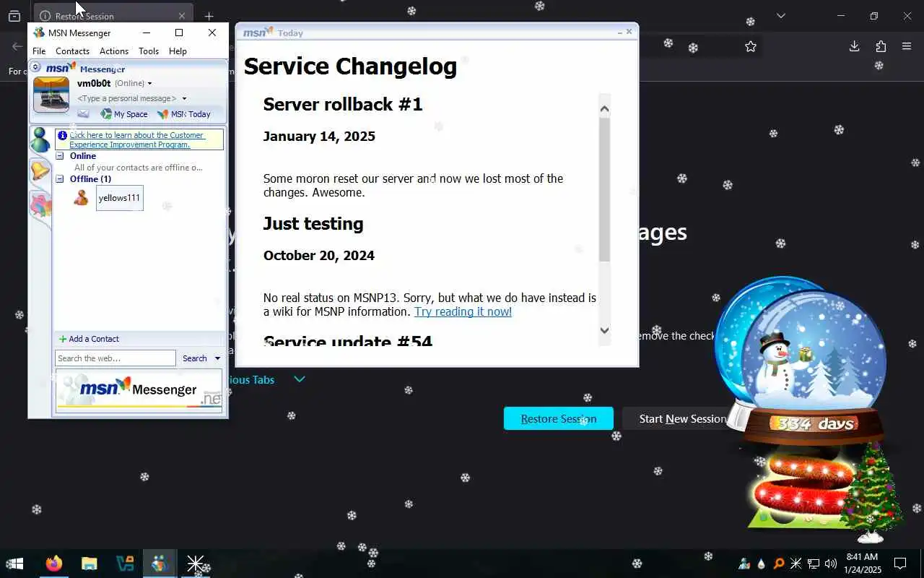The image size is (924, 578).
Task: Close the Restore Session tab
Action: click(182, 16)
